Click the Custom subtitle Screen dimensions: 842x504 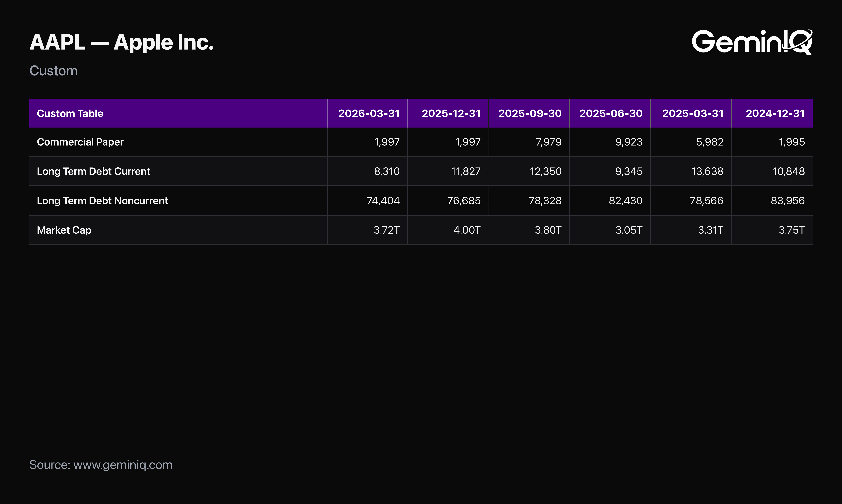click(53, 71)
